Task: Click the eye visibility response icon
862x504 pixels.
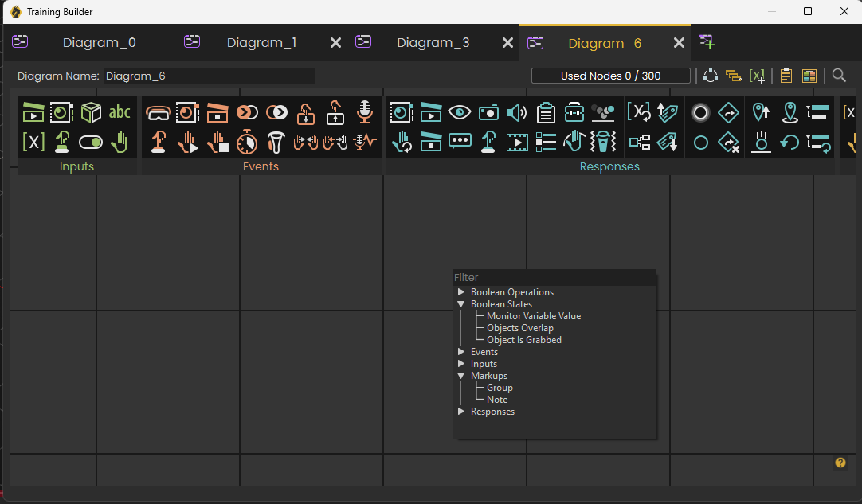Action: tap(460, 113)
